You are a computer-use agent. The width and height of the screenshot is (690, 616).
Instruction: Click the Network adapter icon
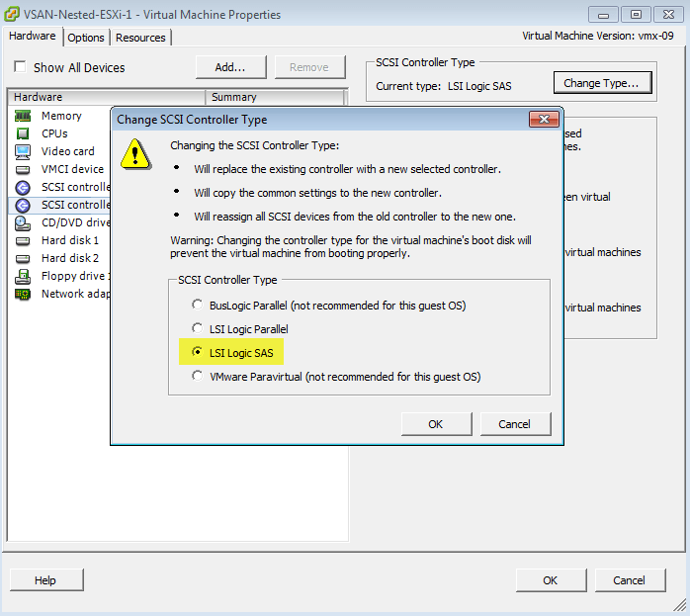[23, 294]
